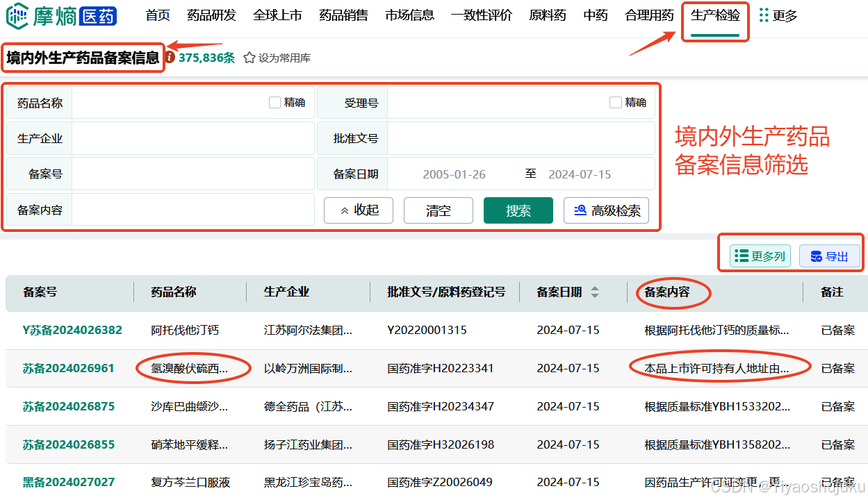Open the 一致性评价 menu
This screenshot has height=500, width=868.
click(x=481, y=15)
